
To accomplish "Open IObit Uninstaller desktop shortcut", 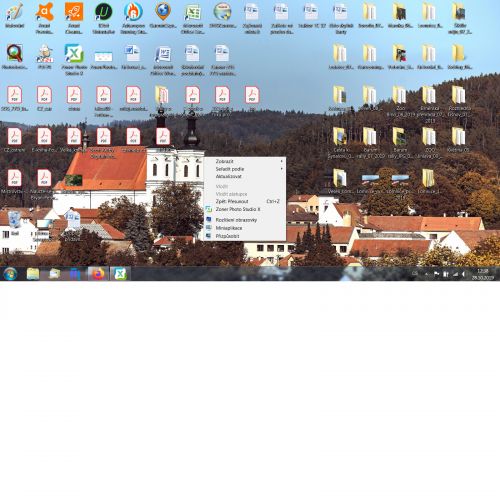I will click(104, 17).
